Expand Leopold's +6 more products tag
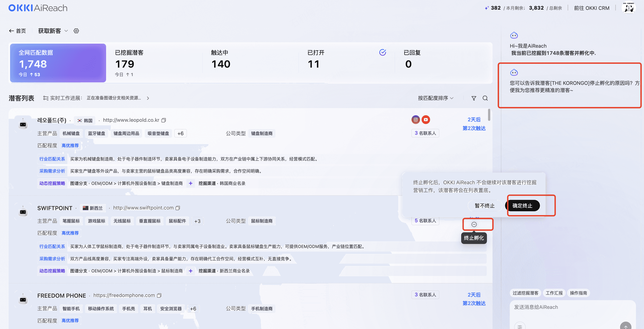The width and height of the screenshot is (644, 329). (x=180, y=133)
